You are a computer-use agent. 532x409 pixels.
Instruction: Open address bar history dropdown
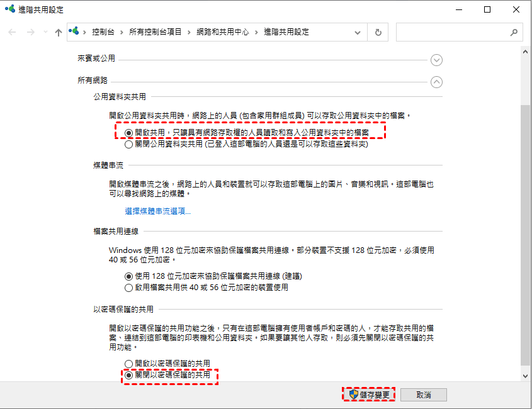pyautogui.click(x=358, y=32)
